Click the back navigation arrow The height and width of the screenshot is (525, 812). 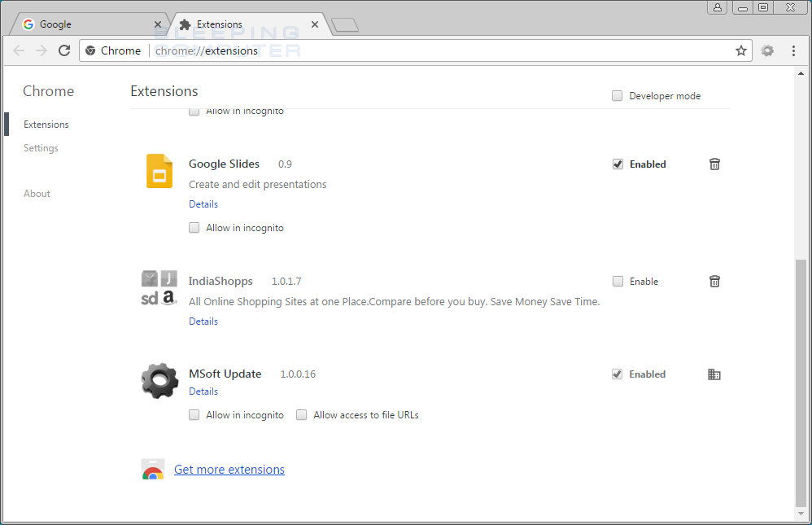click(19, 50)
